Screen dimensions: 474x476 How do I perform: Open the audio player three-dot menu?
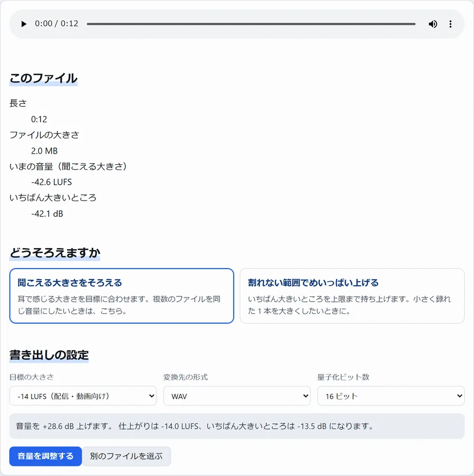pyautogui.click(x=450, y=24)
